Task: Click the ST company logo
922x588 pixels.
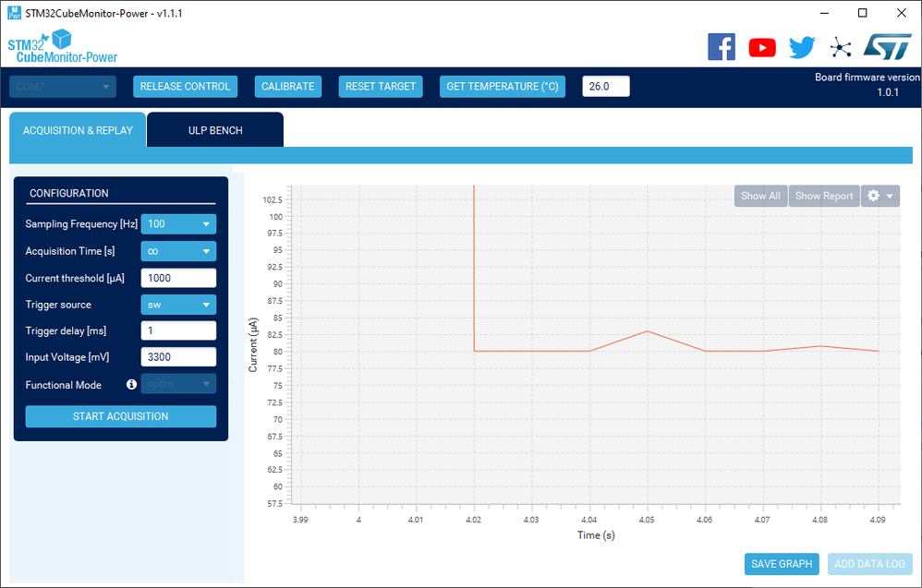Action: click(x=887, y=47)
